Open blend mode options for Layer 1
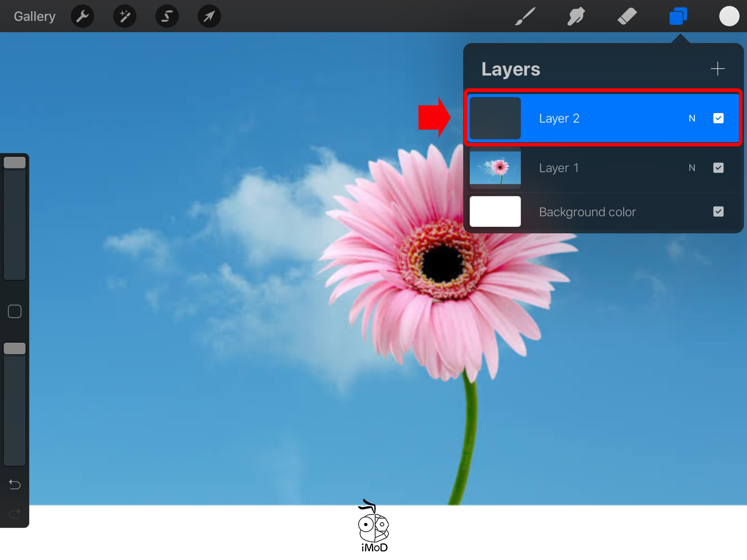This screenshot has height=560, width=747. [x=692, y=168]
